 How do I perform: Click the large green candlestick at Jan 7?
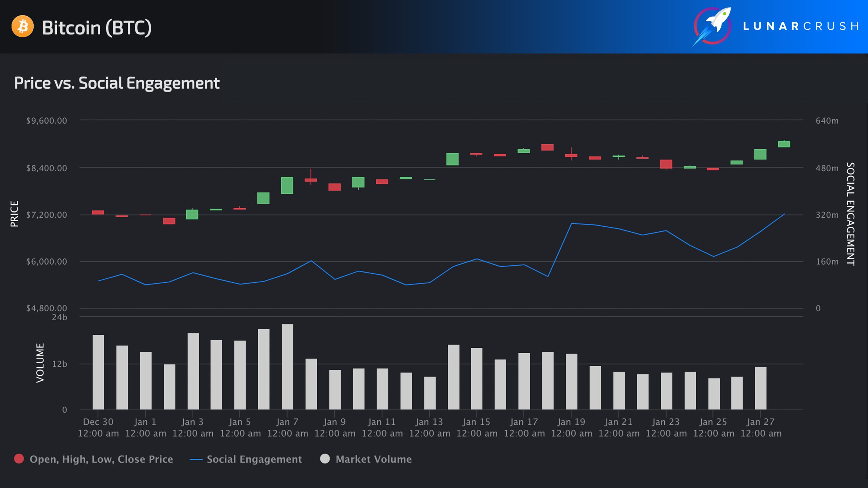click(x=287, y=185)
